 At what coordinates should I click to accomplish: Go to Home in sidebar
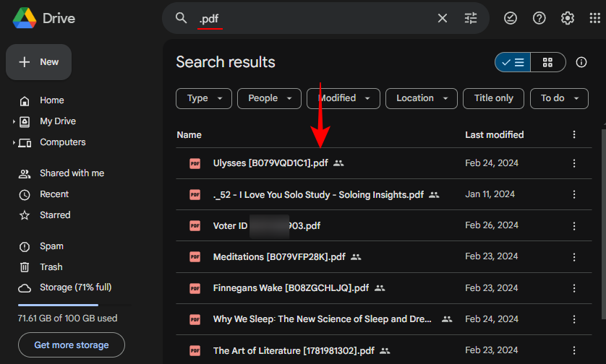point(52,100)
